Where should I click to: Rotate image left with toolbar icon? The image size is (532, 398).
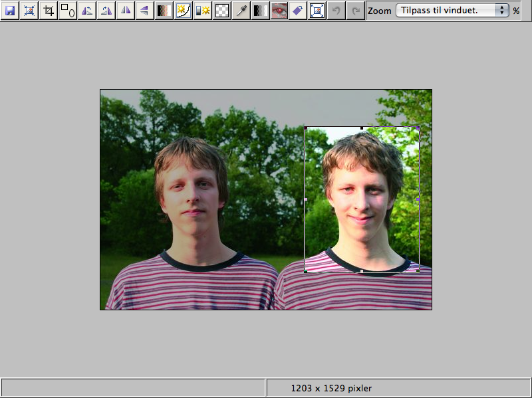point(87,11)
